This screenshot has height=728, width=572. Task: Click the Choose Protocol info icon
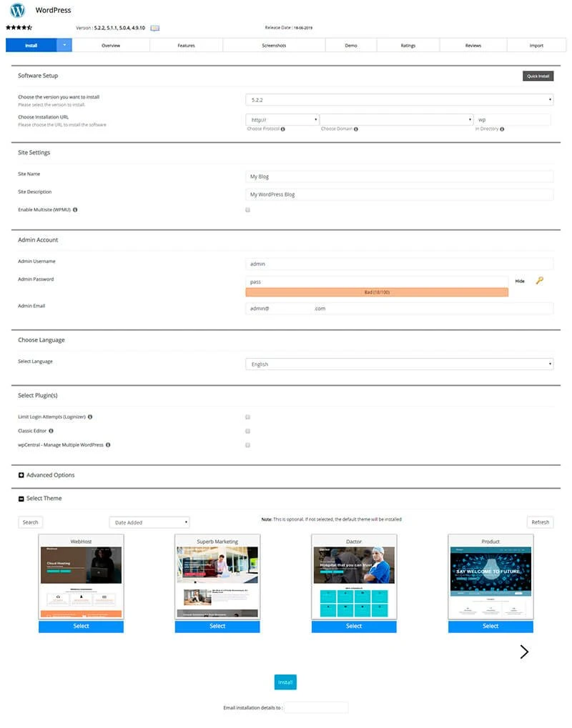pyautogui.click(x=282, y=129)
